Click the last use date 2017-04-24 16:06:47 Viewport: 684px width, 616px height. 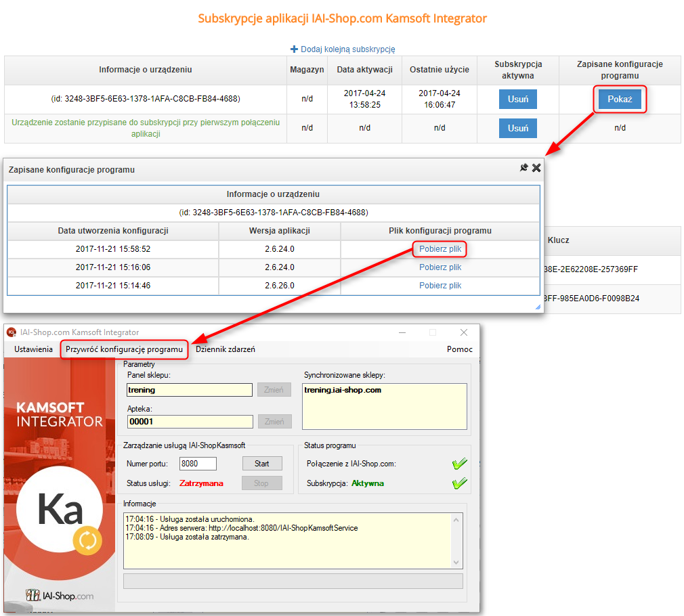point(440,99)
